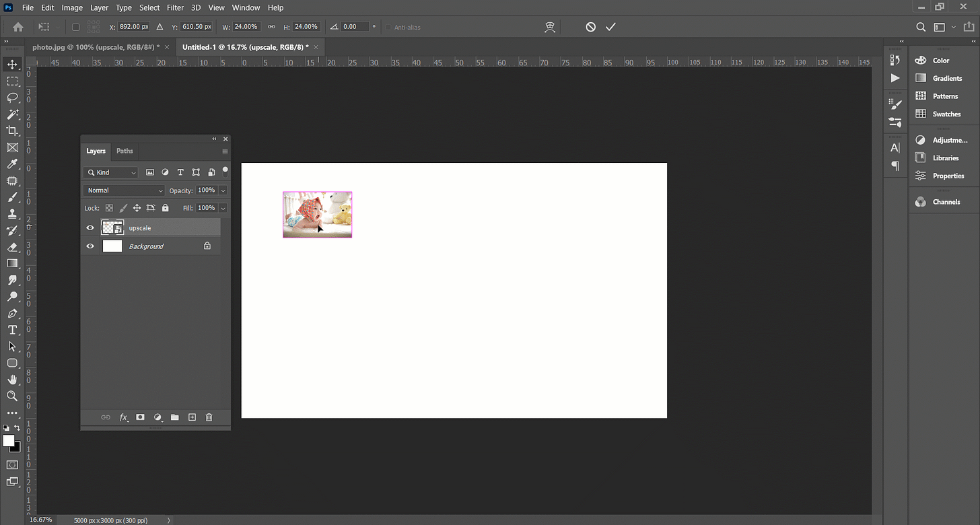Select the Lasso tool
This screenshot has width=980, height=525.
pos(12,98)
